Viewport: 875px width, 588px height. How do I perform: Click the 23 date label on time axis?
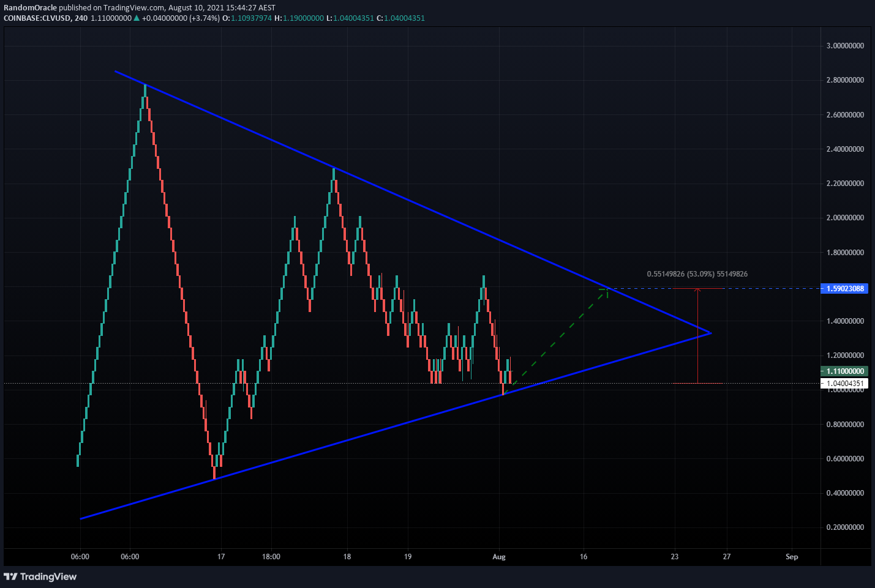pyautogui.click(x=675, y=557)
